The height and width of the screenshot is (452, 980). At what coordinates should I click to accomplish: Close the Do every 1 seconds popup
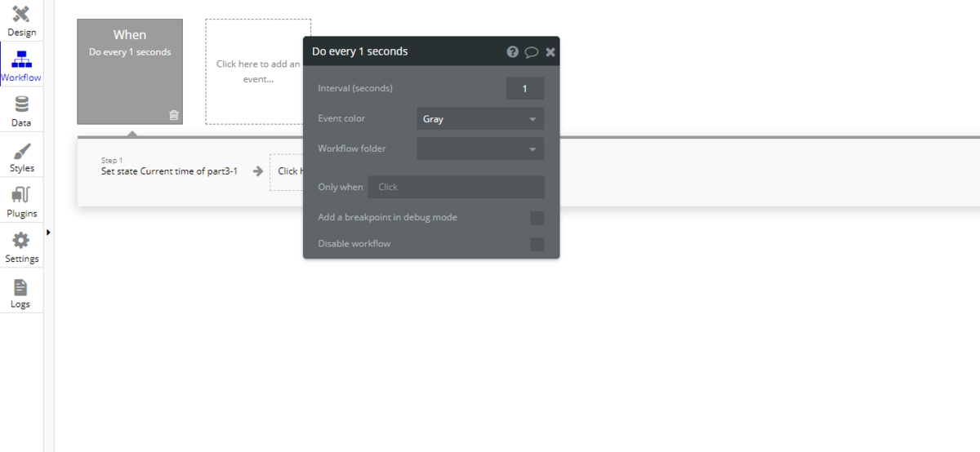click(x=550, y=51)
